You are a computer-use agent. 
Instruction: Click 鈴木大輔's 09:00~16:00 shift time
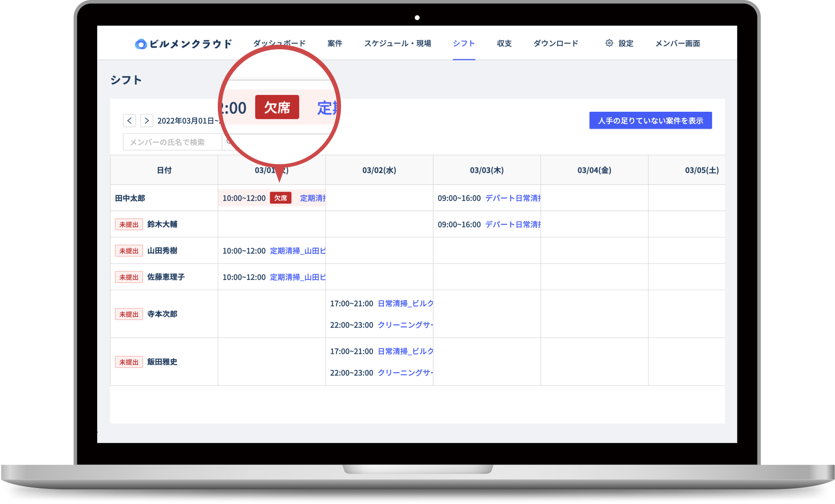click(x=459, y=224)
